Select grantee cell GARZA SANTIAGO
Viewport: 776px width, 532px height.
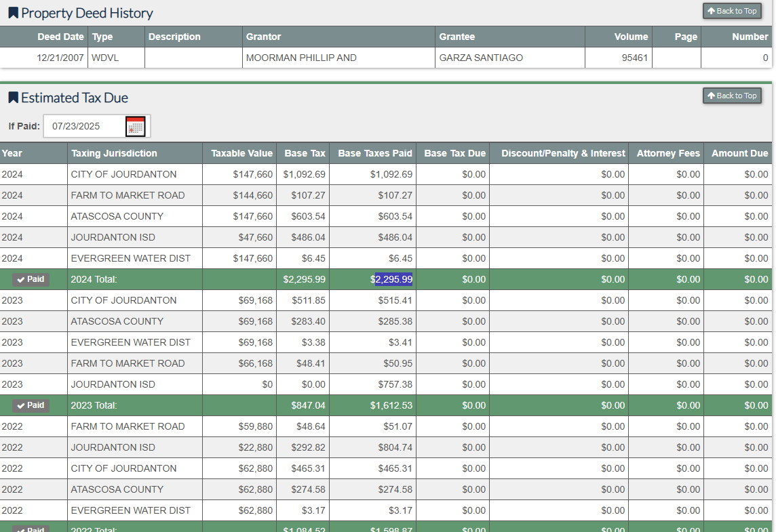click(x=481, y=58)
